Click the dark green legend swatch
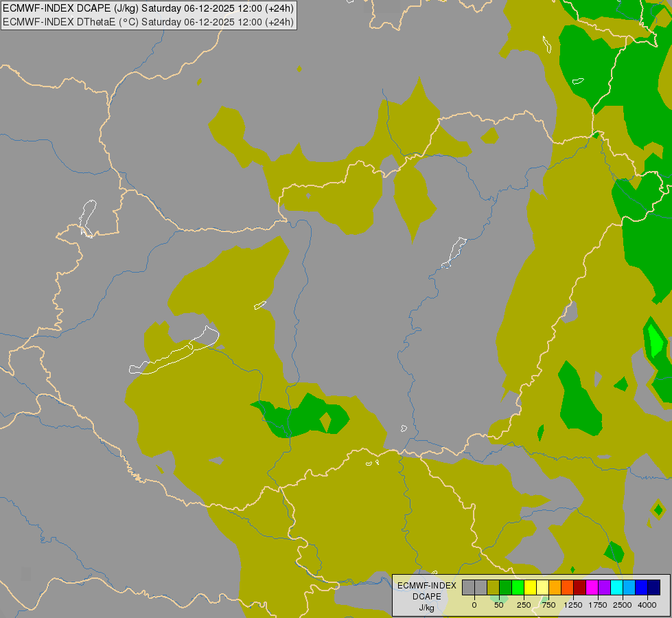The height and width of the screenshot is (618, 672). 505,588
